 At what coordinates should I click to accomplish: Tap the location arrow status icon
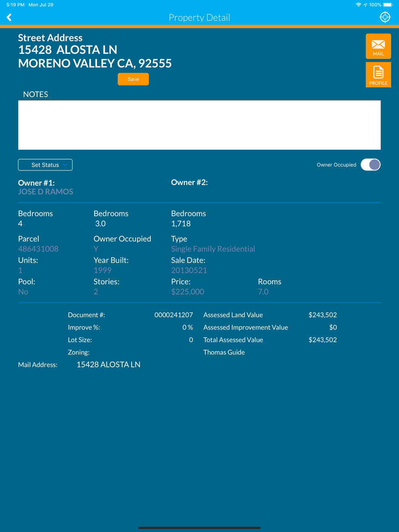pos(365,5)
